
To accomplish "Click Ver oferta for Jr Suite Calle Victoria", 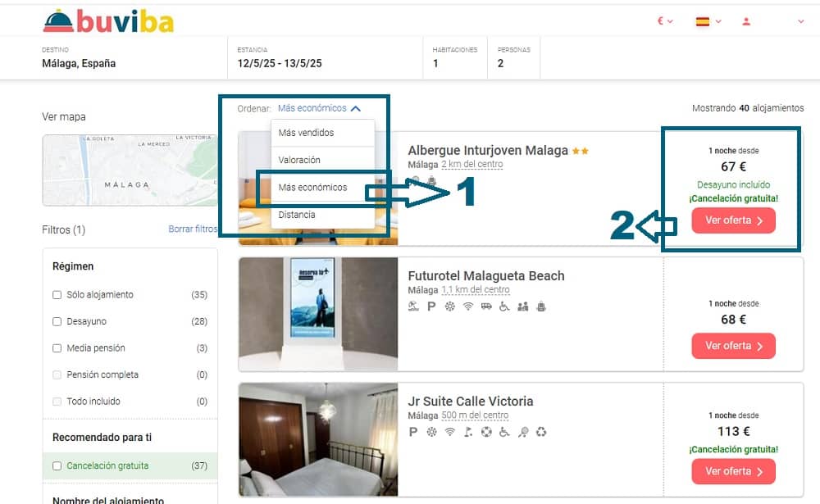I will click(733, 471).
